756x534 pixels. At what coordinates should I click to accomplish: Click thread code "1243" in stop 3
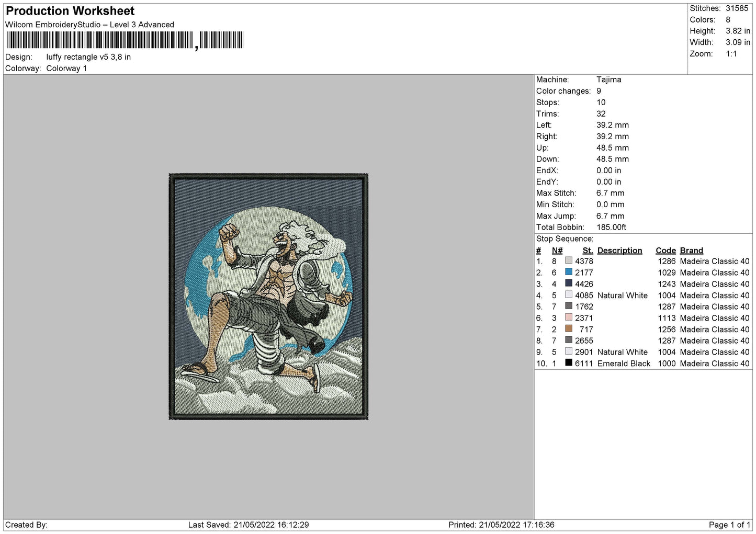point(667,284)
